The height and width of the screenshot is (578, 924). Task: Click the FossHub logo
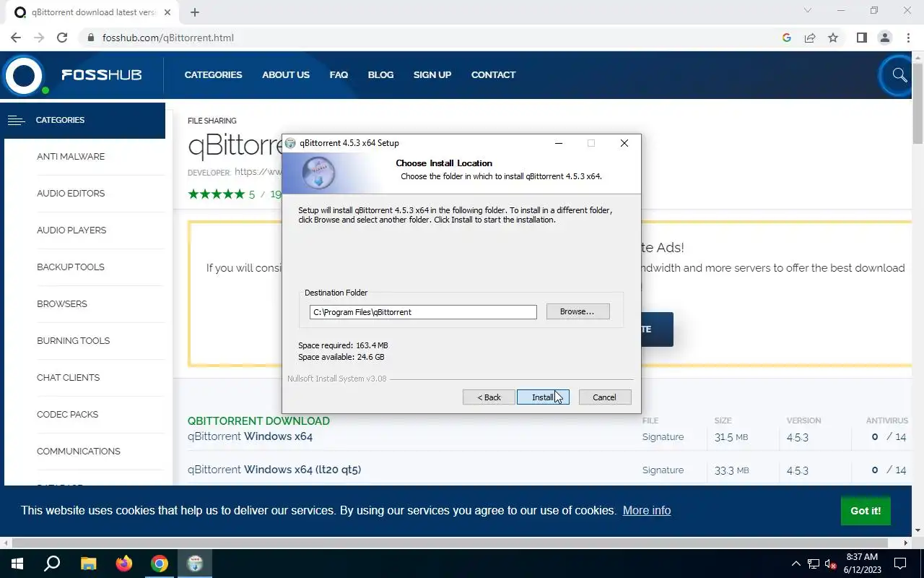[x=73, y=75]
